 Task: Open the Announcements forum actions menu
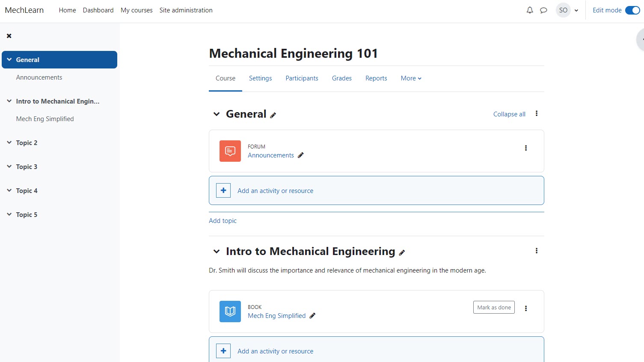[x=526, y=148]
